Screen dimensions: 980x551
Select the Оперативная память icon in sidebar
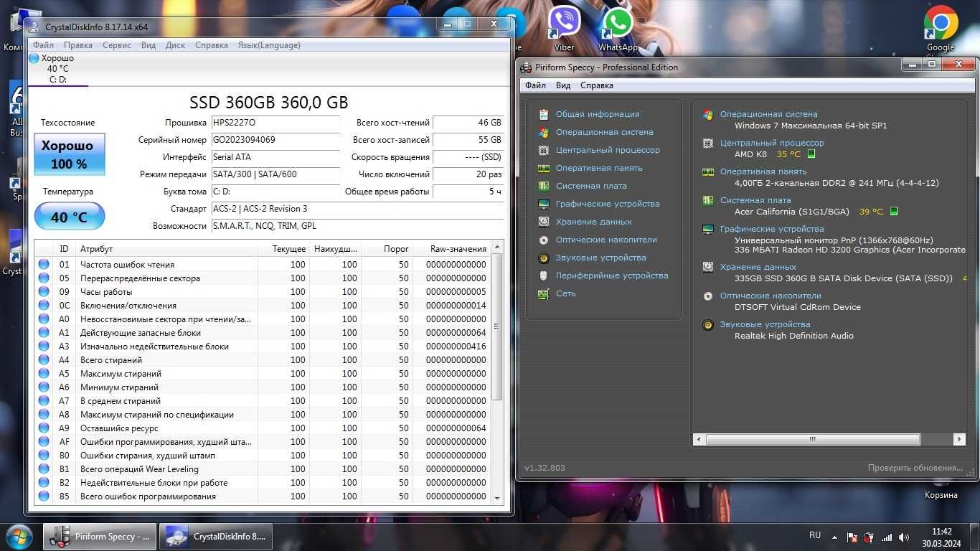[x=544, y=168]
